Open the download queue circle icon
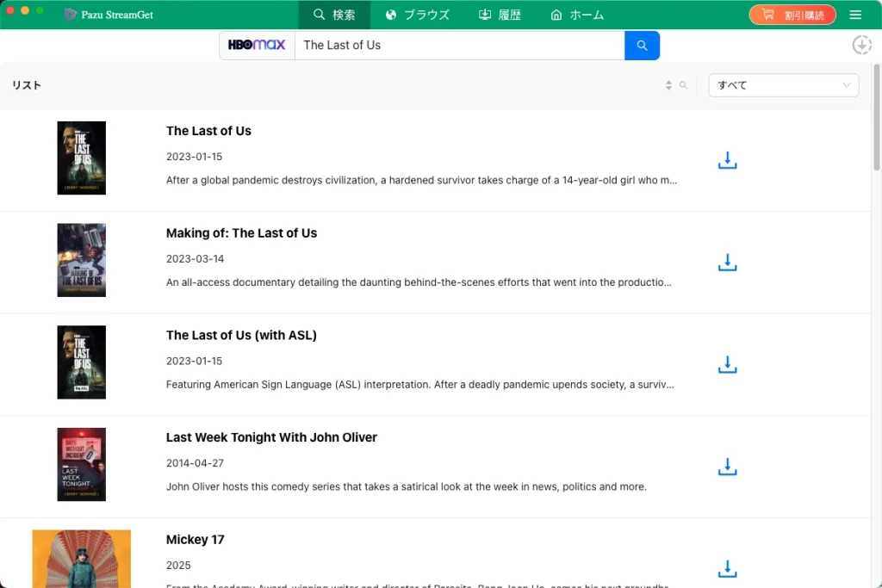882x588 pixels. click(861, 45)
